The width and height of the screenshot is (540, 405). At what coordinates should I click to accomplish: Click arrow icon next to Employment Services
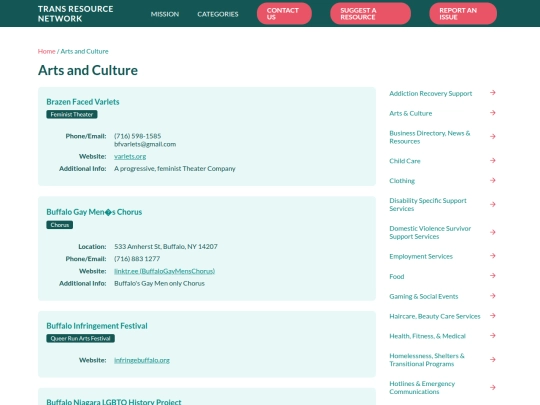493,256
